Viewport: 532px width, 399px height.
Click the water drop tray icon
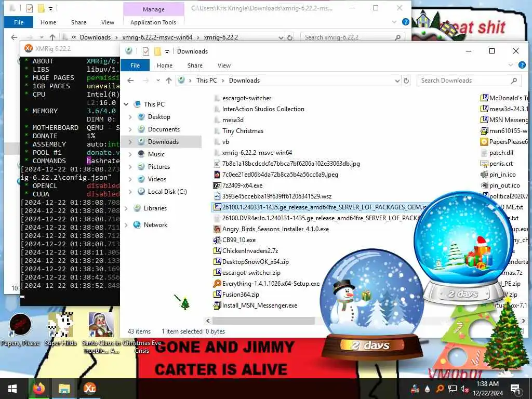428,389
